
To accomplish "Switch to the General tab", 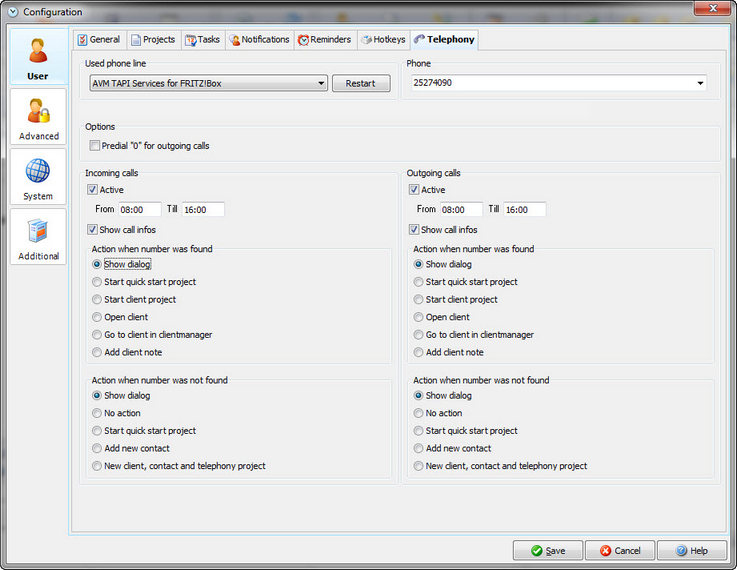I will tap(99, 39).
